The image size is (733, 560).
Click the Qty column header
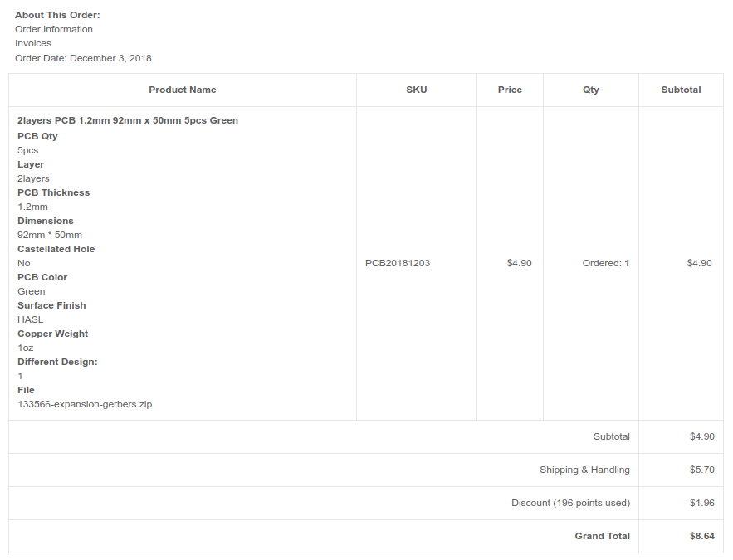(x=591, y=90)
